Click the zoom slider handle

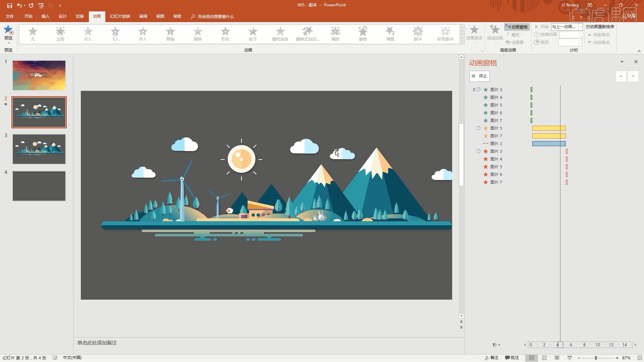[x=596, y=358]
